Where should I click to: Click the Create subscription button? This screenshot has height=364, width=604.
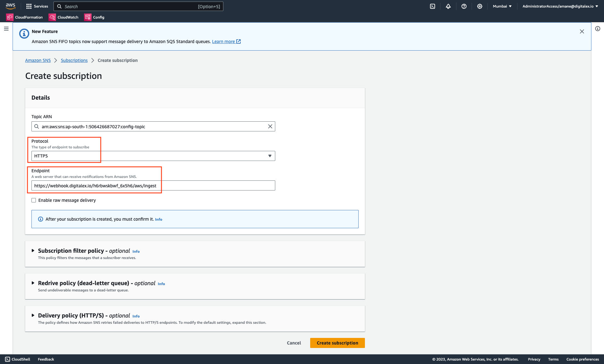(x=337, y=343)
